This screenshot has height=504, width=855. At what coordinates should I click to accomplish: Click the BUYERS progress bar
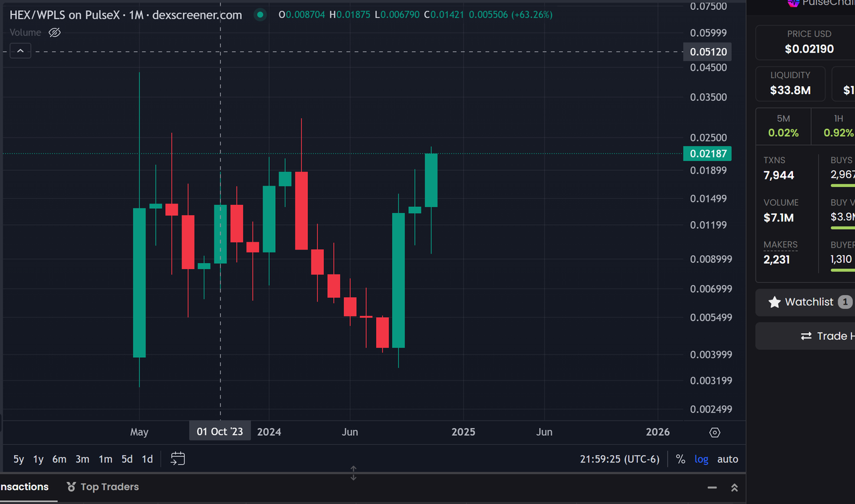point(842,270)
